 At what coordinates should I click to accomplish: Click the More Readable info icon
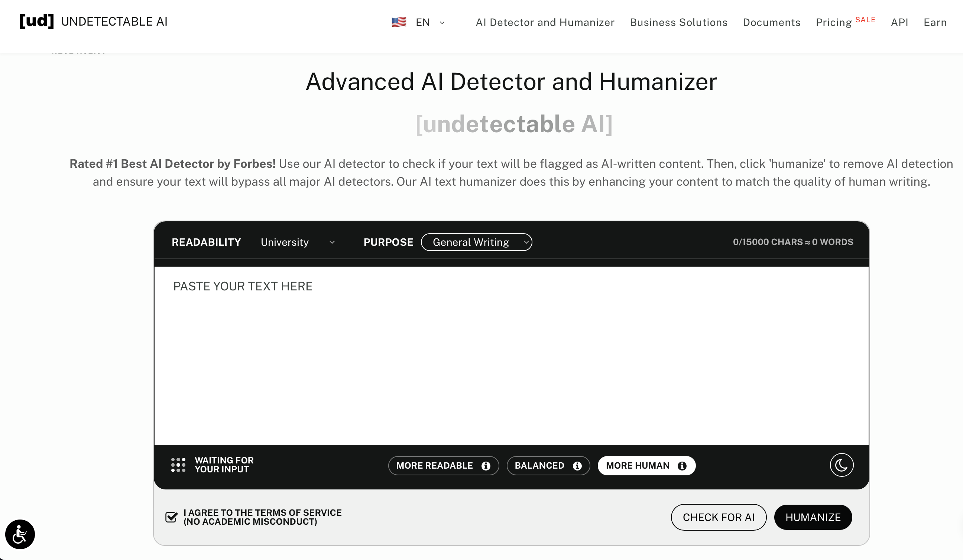(486, 466)
